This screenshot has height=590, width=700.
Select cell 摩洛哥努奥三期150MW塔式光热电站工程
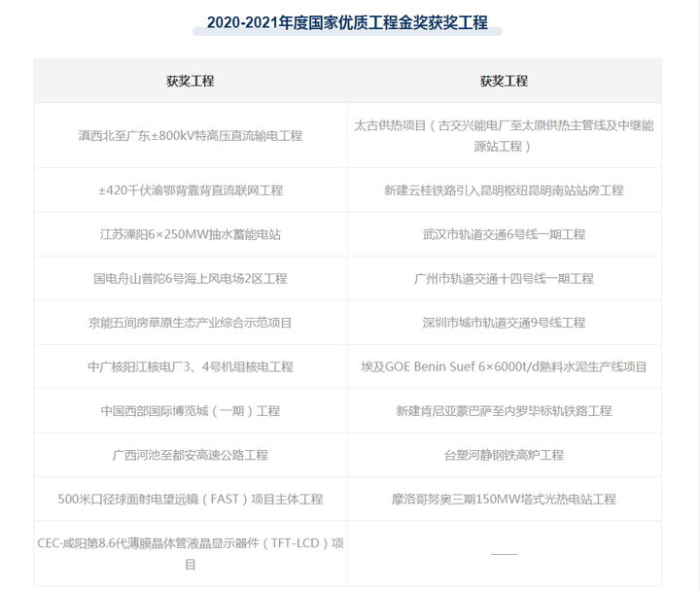(504, 499)
